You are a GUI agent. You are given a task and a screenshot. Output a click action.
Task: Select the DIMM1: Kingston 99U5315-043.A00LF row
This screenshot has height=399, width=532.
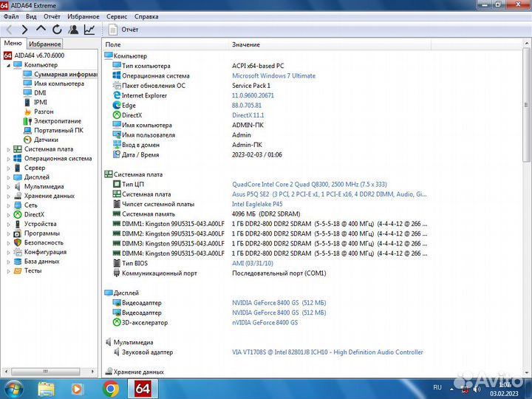270,224
